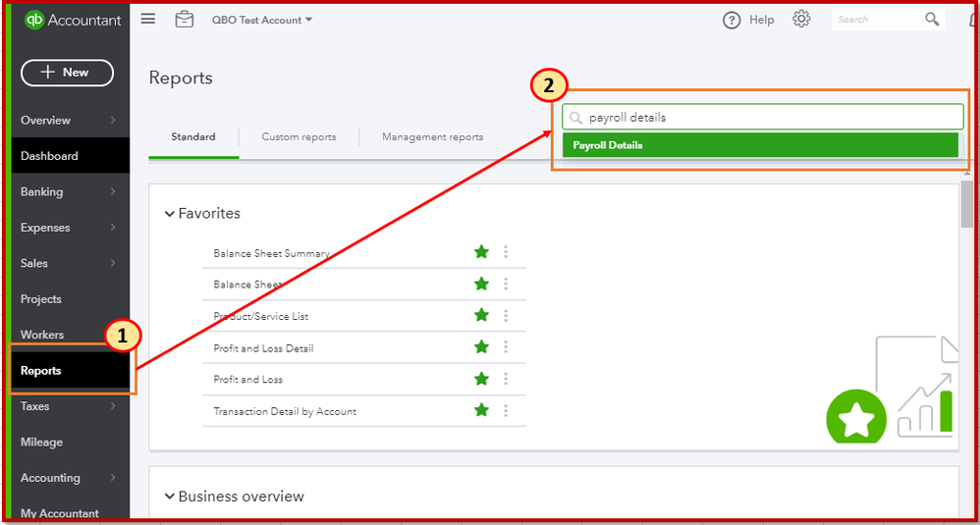This screenshot has width=980, height=525.
Task: Unfavorite the Profit and Loss star
Action: [481, 379]
